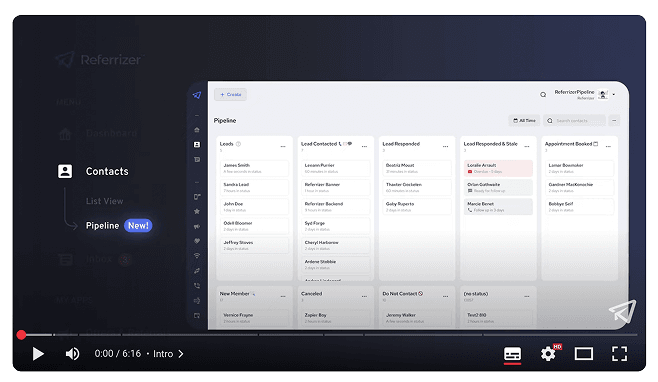Click the 0:00 / 6:16 time display
Viewport: 658px width, 382px height.
[118, 354]
